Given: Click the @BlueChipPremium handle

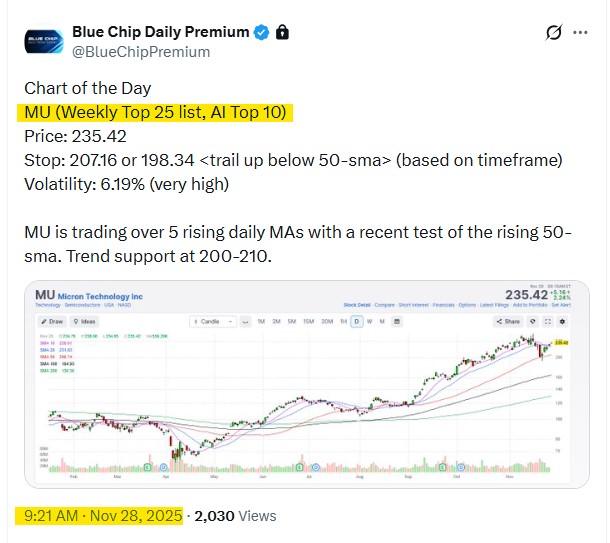Looking at the screenshot, I should click(140, 51).
